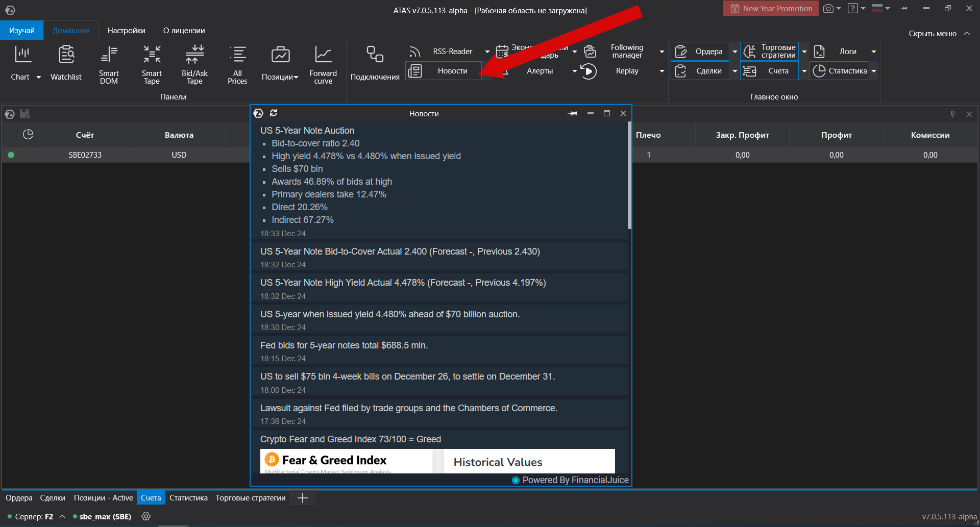Expand the Алерты dropdown arrow
This screenshot has width=980, height=527.
[574, 71]
